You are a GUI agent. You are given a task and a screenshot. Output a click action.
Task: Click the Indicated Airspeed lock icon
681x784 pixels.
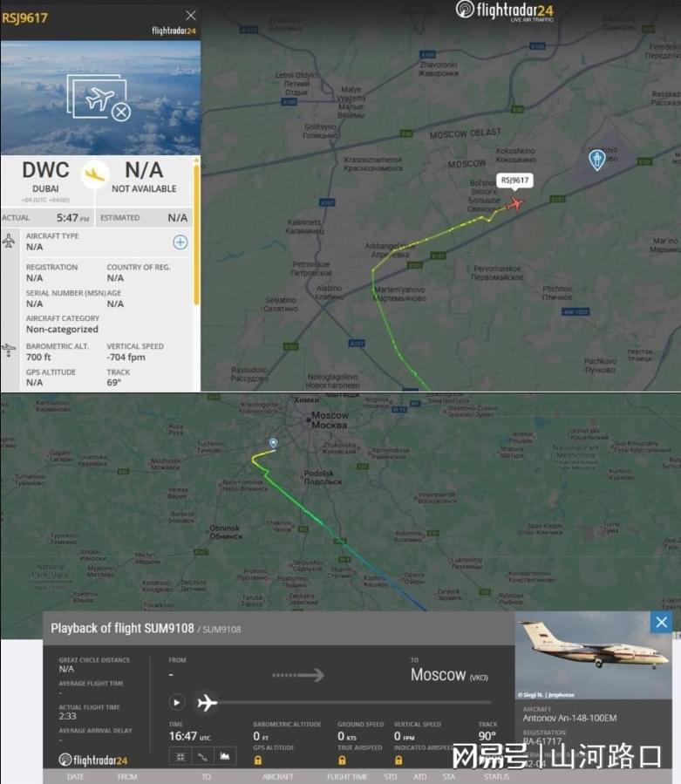[398, 760]
